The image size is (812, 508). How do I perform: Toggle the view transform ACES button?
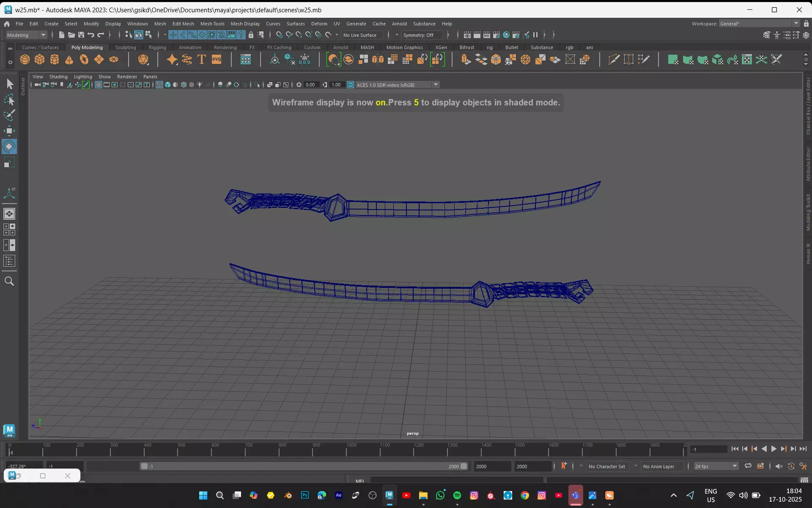point(351,85)
